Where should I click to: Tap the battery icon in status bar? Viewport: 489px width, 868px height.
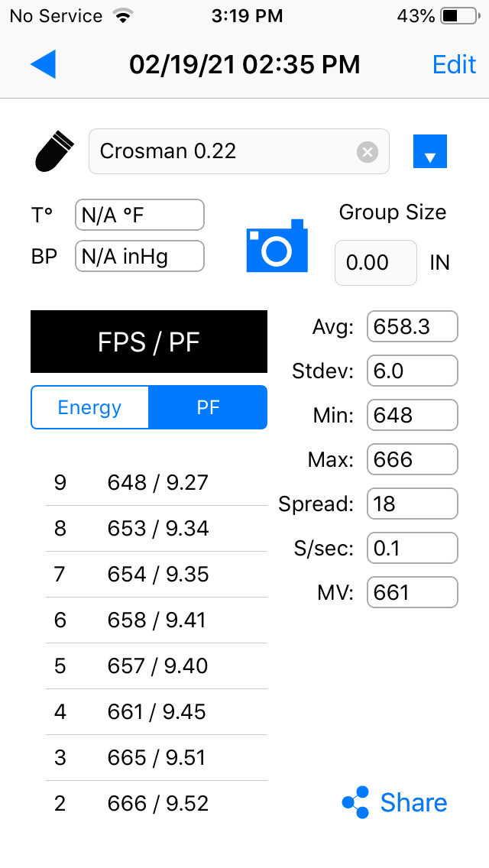460,17
